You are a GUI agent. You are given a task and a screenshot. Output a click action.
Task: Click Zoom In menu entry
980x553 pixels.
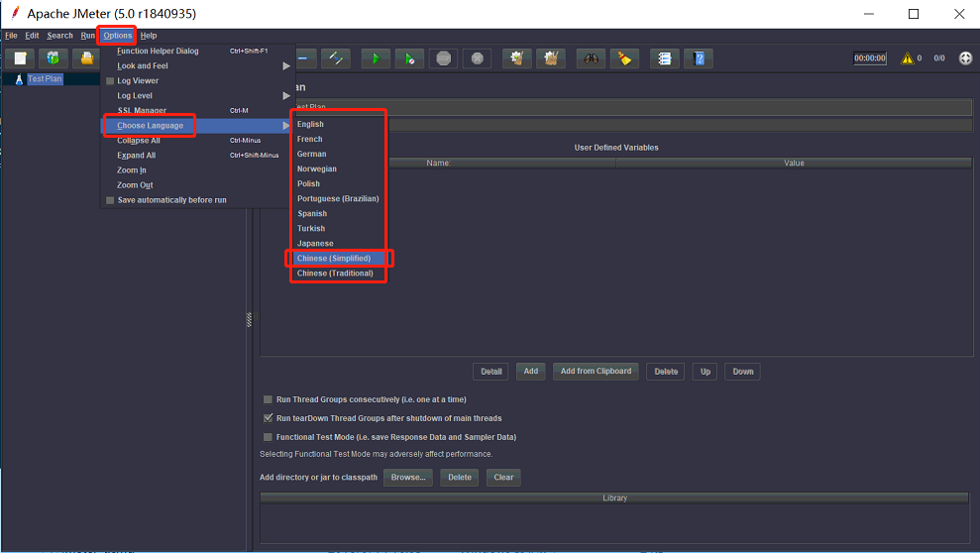coord(197,169)
